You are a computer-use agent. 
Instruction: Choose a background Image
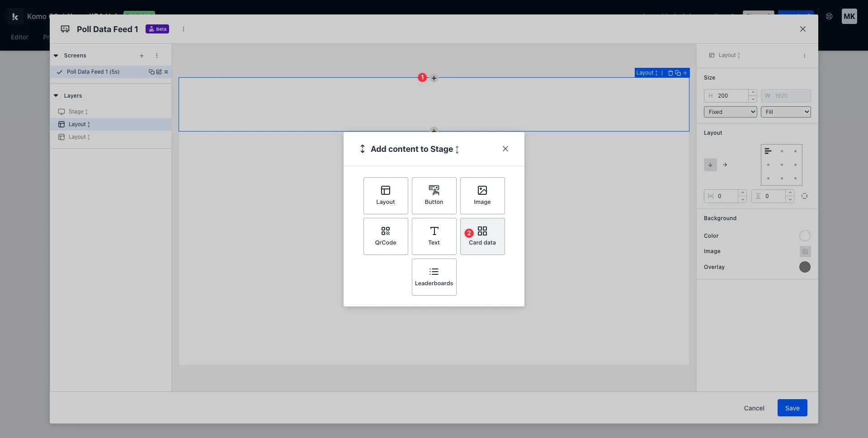[805, 251]
